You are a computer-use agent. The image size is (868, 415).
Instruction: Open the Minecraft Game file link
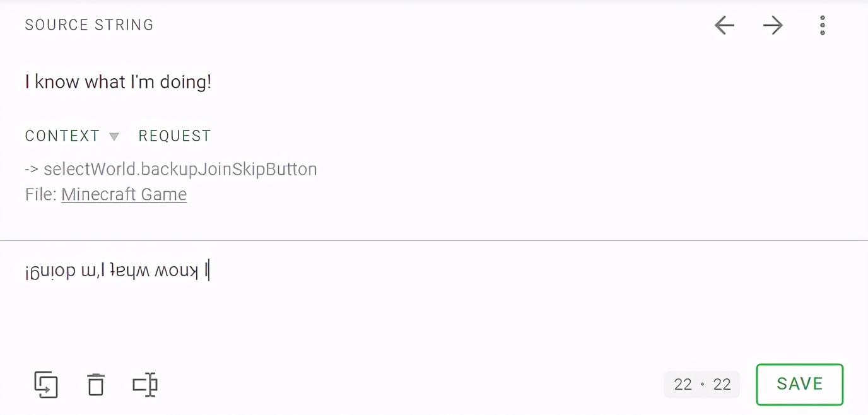point(124,194)
